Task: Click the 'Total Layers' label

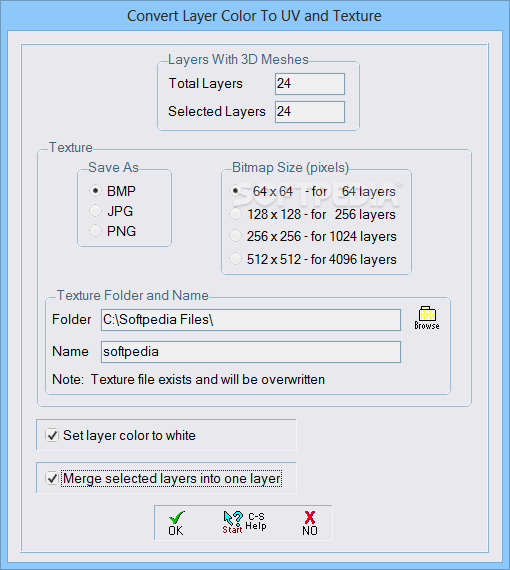Action: click(x=205, y=84)
